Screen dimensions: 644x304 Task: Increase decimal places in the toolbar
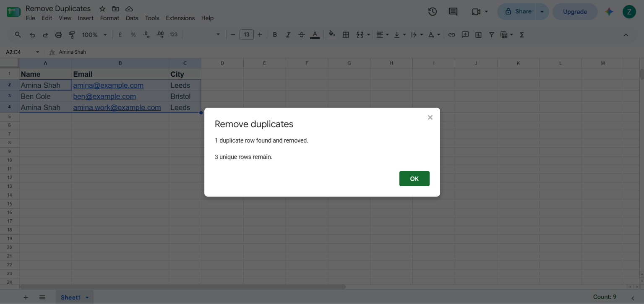click(160, 35)
